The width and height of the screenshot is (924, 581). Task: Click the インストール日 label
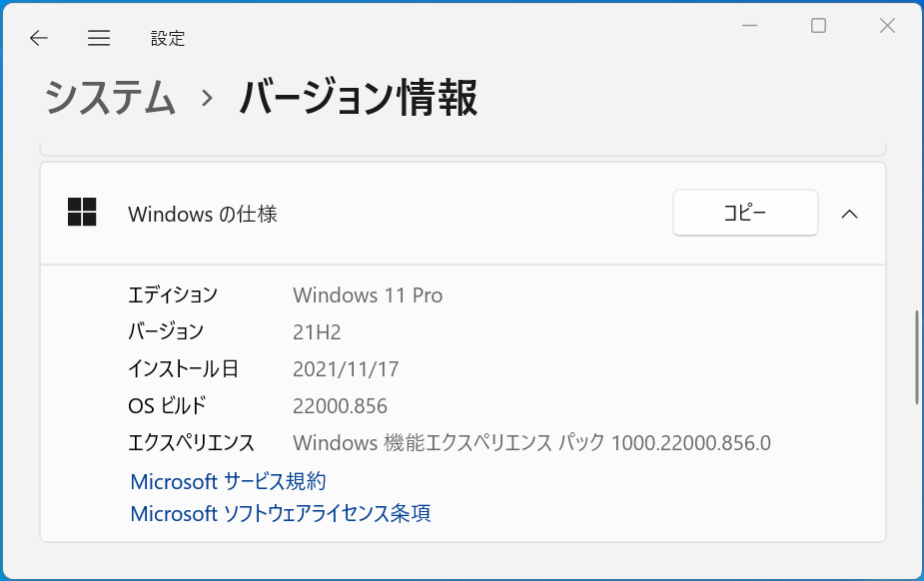point(183,369)
